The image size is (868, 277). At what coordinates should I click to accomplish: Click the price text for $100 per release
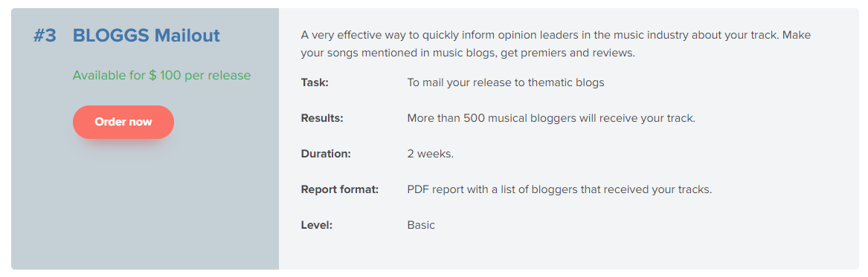pyautogui.click(x=161, y=75)
